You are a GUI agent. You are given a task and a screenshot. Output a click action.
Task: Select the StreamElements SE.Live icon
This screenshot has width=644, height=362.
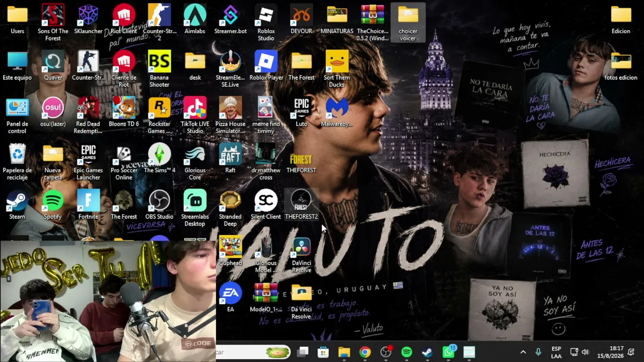click(230, 69)
